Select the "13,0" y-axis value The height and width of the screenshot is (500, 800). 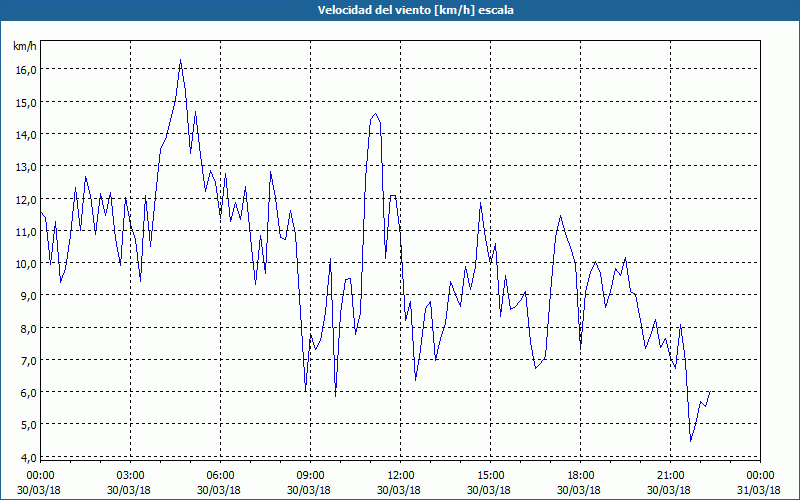(x=26, y=167)
